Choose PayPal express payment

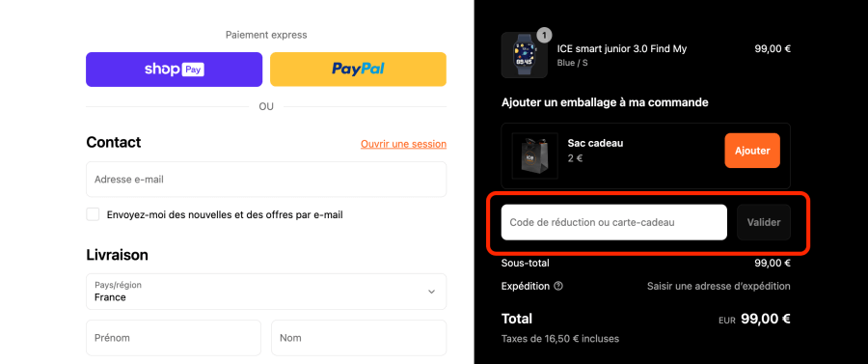click(x=358, y=70)
